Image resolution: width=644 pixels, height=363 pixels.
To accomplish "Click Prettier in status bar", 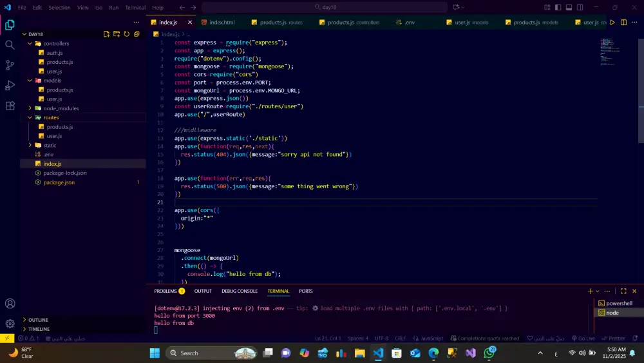I will point(614,338).
